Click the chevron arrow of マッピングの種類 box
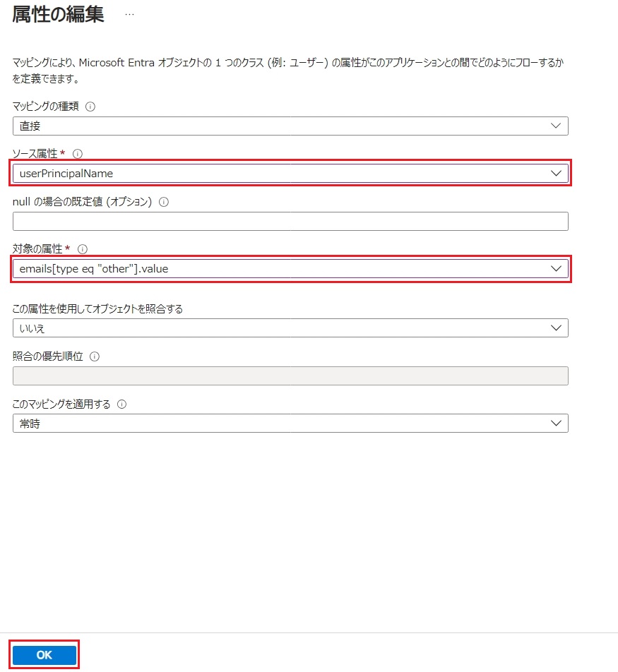This screenshot has height=672, width=618. tap(557, 126)
